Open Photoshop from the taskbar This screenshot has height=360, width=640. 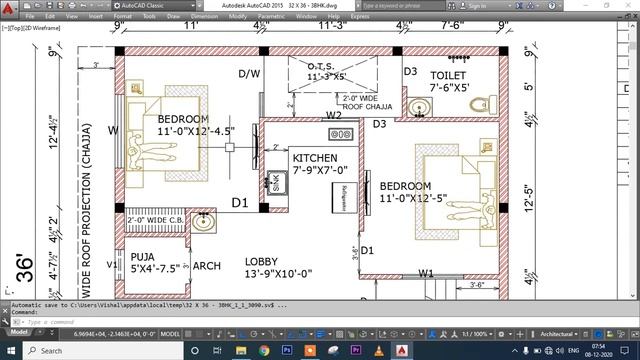(x=287, y=351)
